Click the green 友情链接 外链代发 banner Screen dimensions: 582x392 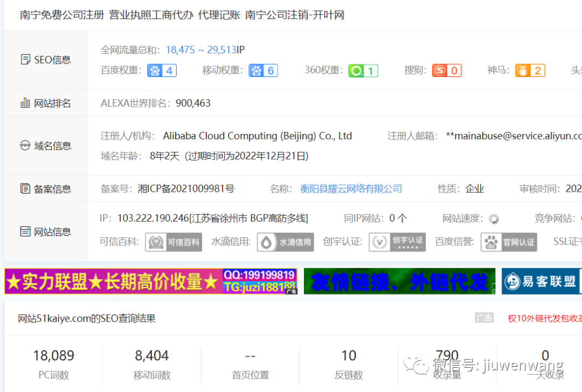(x=400, y=282)
